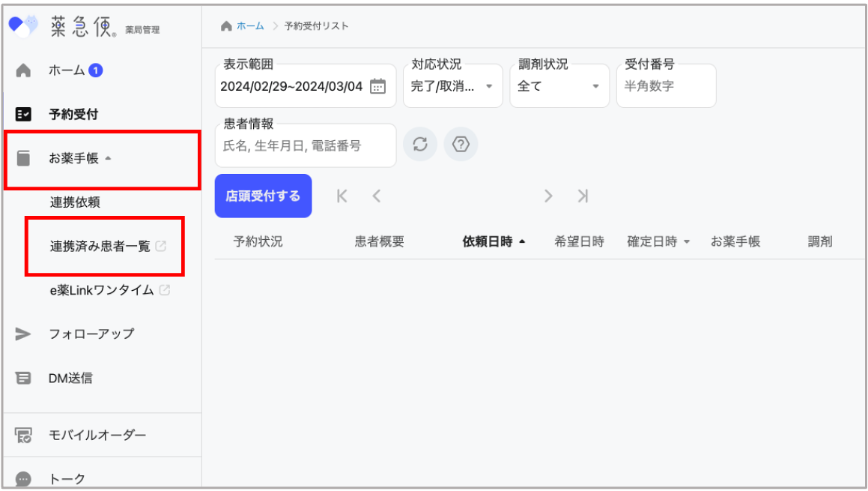868x491 pixels.
Task: Click the help question mark icon
Action: tap(461, 145)
